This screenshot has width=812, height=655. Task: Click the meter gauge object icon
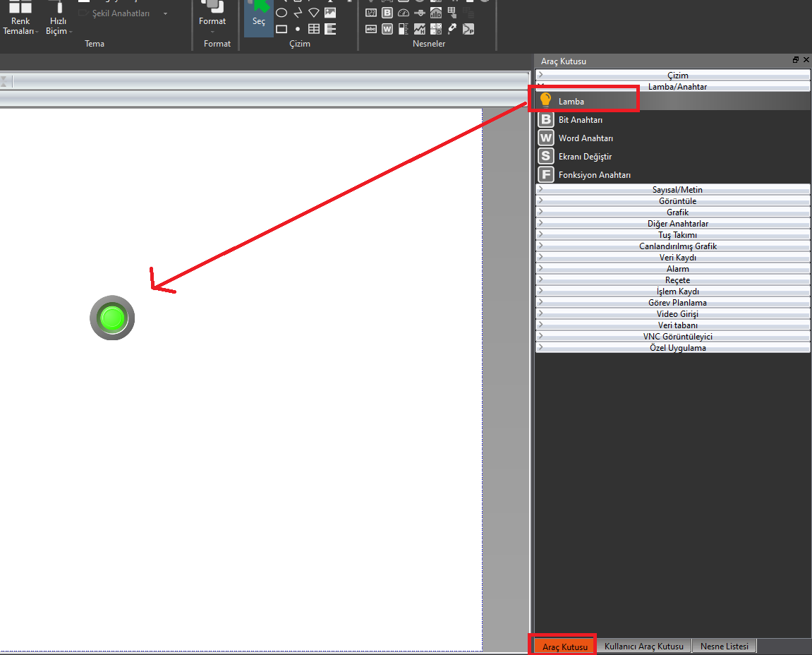404,13
